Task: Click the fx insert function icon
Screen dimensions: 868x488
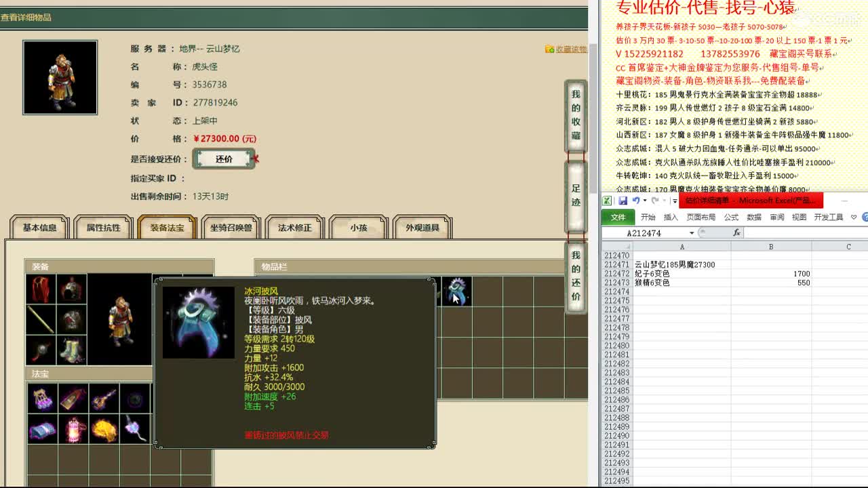Action: (736, 233)
